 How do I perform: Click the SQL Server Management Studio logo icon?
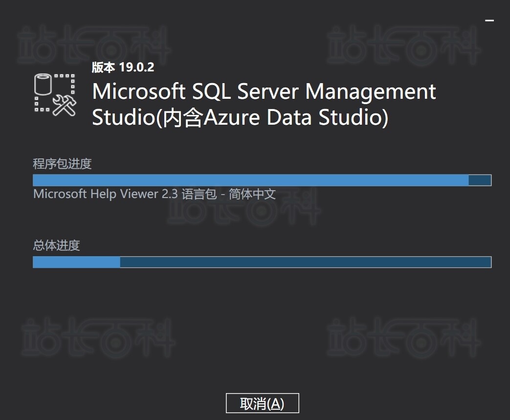click(x=55, y=95)
